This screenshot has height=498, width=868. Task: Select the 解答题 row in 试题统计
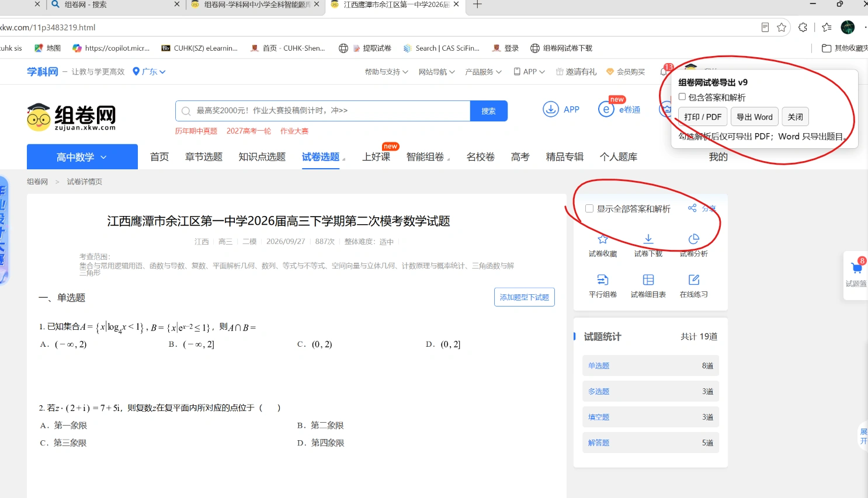(x=651, y=443)
